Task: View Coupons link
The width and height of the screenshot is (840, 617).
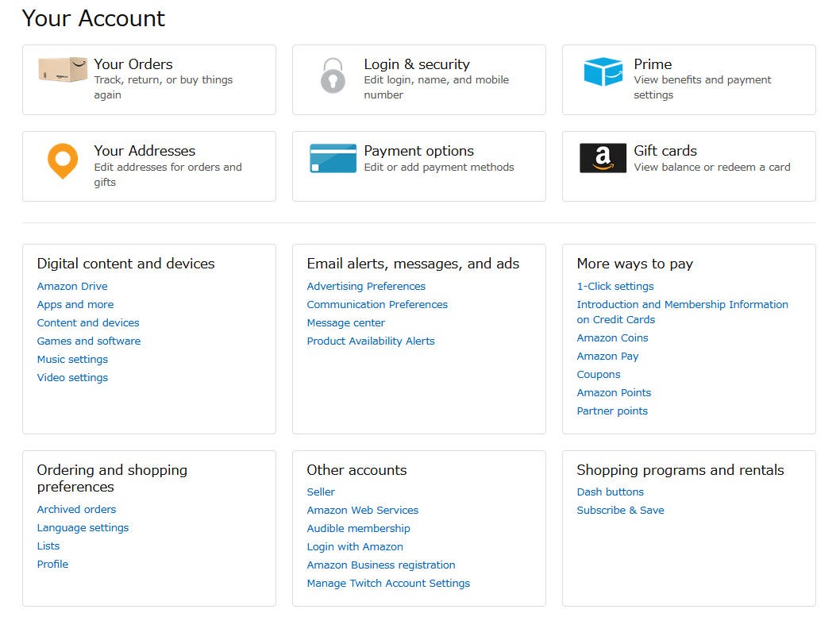Action: (599, 374)
